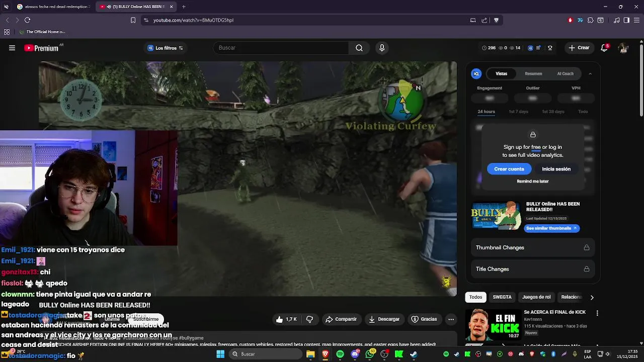Open the 7TV extension icon

(580, 20)
